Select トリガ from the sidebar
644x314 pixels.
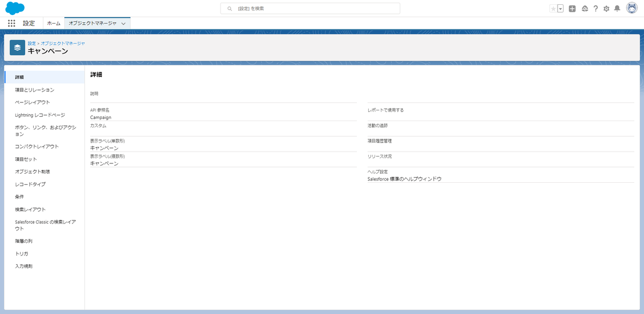click(21, 253)
